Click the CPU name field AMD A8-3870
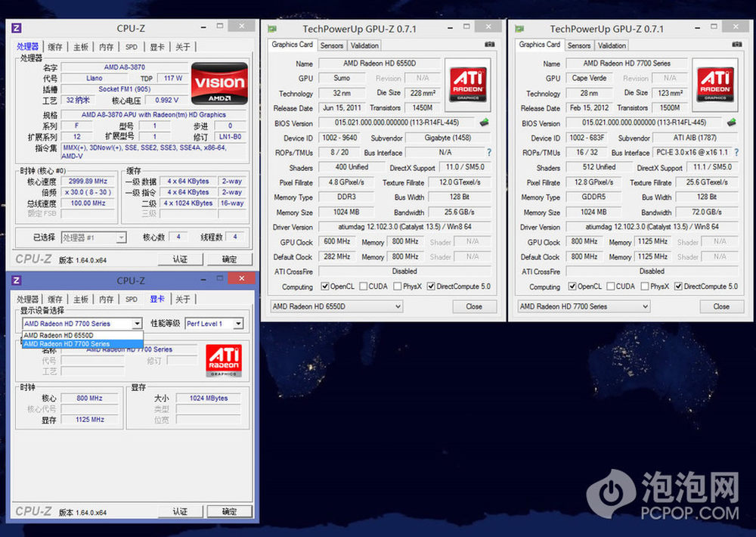 click(125, 67)
